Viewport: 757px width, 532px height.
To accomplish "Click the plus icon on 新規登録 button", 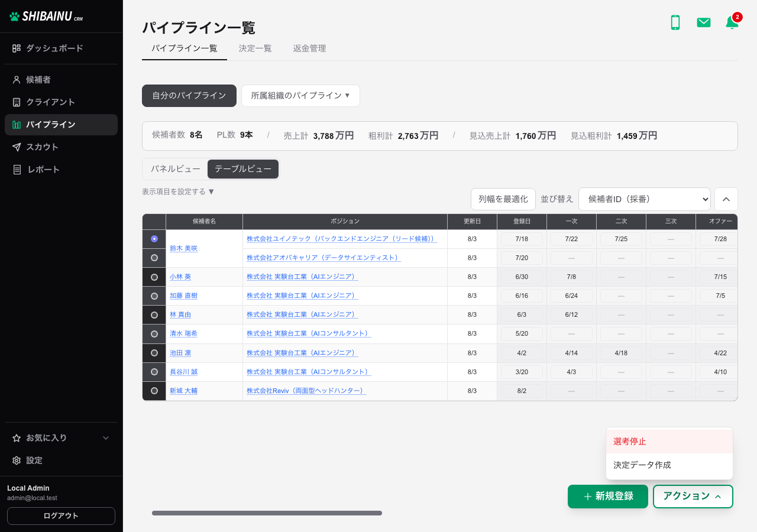I will click(588, 497).
